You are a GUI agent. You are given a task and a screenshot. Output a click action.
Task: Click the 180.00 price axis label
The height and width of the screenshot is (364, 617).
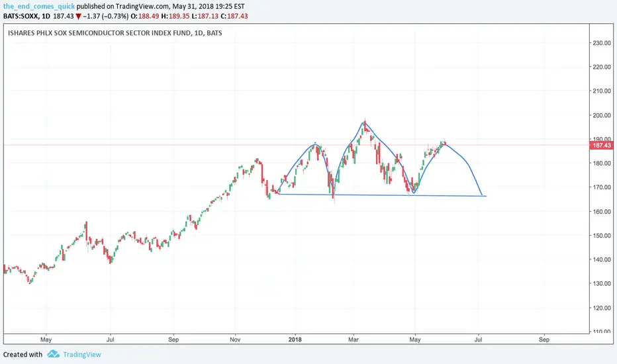(602, 163)
